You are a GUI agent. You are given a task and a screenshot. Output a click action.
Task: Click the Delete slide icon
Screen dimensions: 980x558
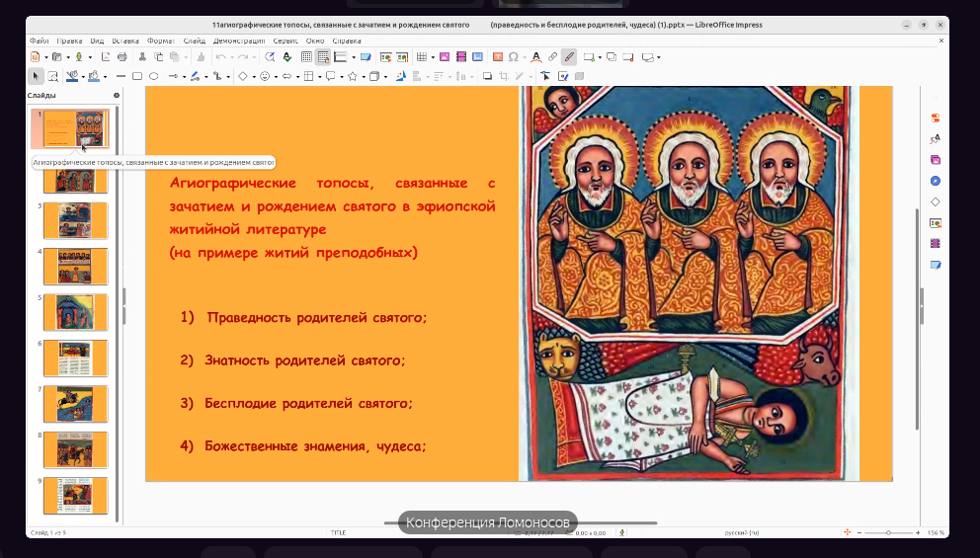(x=628, y=57)
